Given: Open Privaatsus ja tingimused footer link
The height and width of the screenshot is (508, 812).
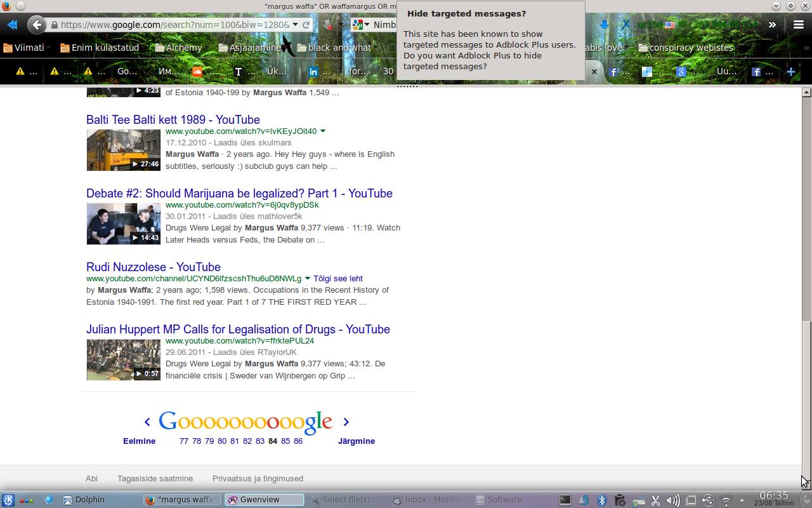Looking at the screenshot, I should tap(258, 479).
